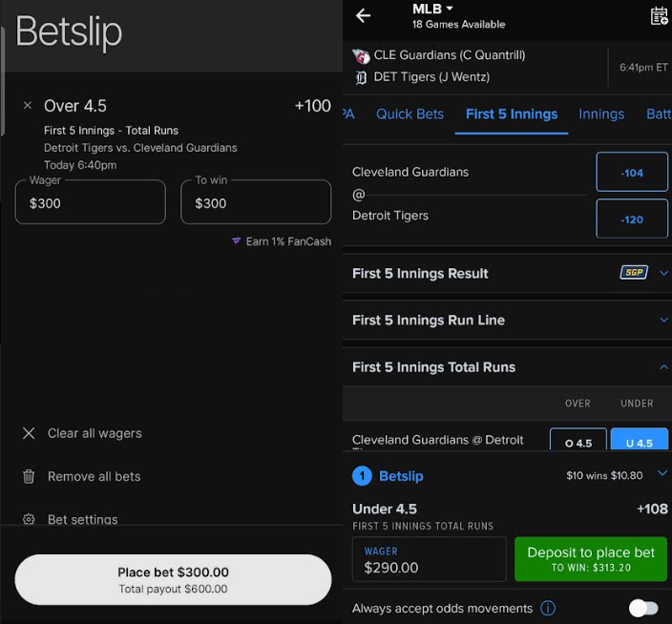Click the To win $300 field
Screen dimensions: 672x624
(x=256, y=201)
